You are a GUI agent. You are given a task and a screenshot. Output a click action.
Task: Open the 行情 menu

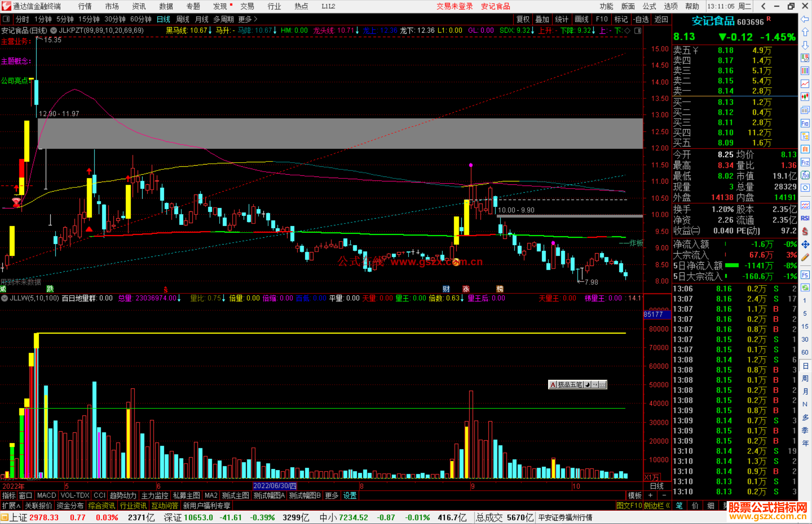85,6
